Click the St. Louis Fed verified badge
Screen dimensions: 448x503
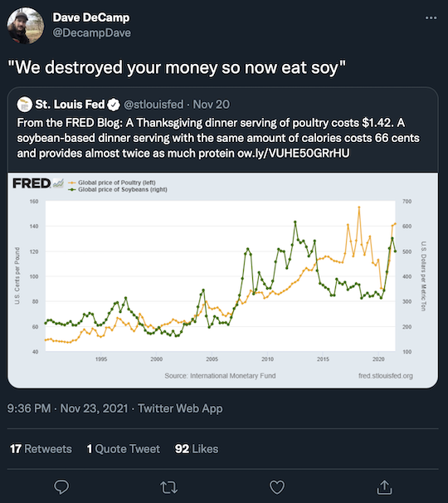click(114, 105)
